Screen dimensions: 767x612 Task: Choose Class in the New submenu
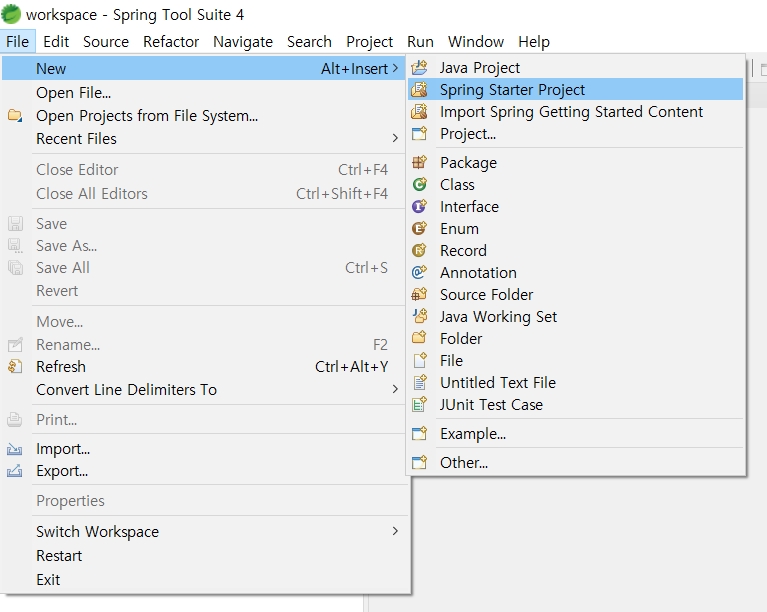pyautogui.click(x=575, y=184)
